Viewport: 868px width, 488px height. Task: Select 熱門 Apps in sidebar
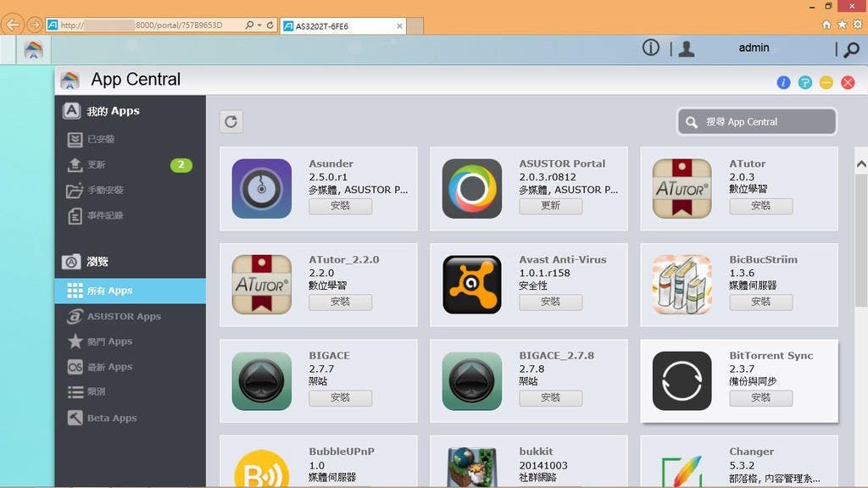[130, 341]
